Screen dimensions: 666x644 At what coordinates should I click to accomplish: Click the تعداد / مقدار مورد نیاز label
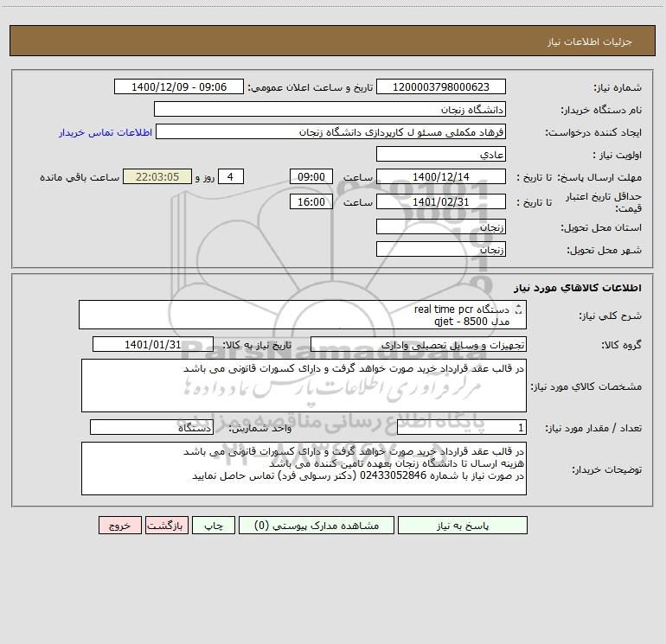click(593, 429)
